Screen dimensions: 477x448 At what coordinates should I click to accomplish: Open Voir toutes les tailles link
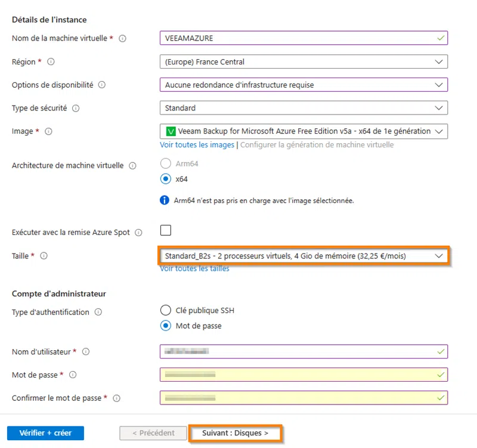point(194,268)
